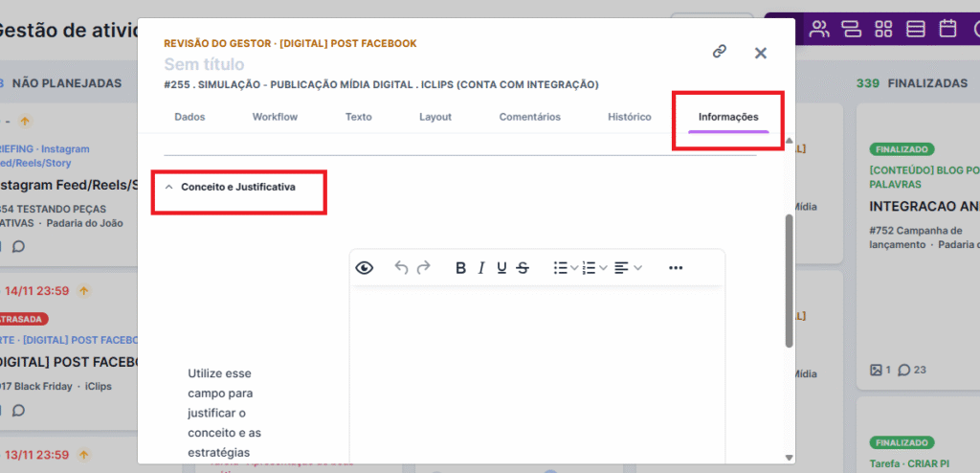Click the modal's vertical scrollbar

coord(789,280)
